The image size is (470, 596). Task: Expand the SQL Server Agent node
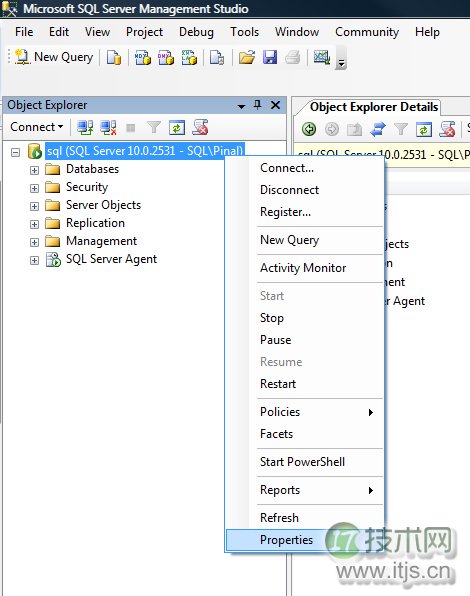(x=34, y=260)
